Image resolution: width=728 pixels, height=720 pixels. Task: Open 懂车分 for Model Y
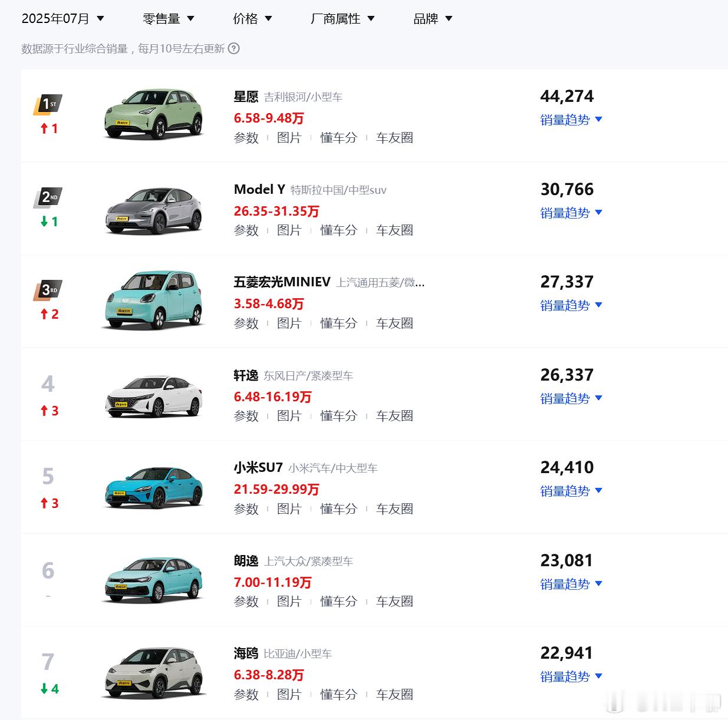[x=338, y=230]
